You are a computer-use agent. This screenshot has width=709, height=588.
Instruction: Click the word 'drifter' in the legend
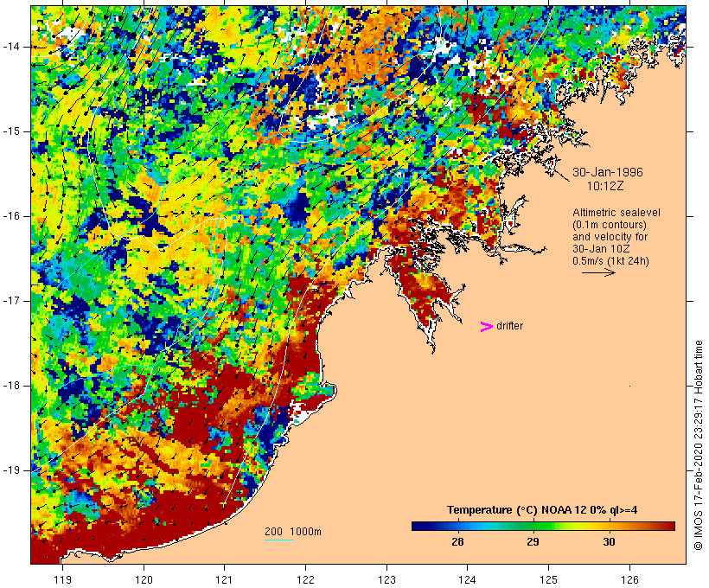coord(509,326)
